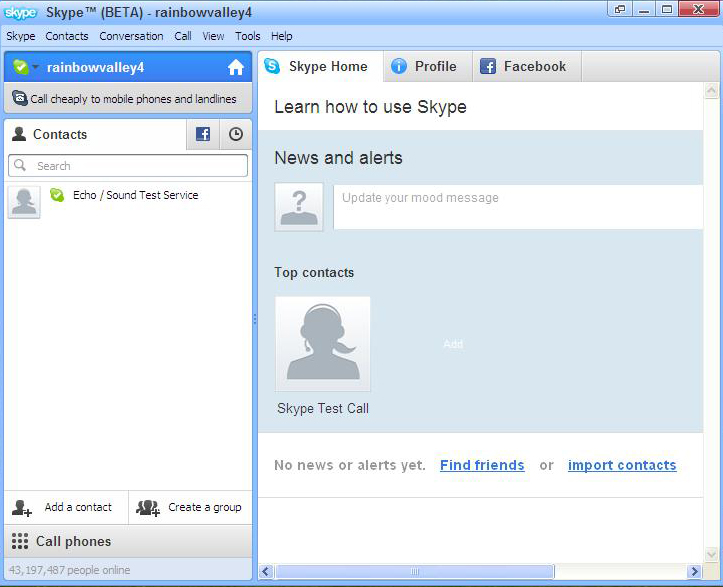Click the people online count
This screenshot has height=587, width=723.
tap(70, 570)
